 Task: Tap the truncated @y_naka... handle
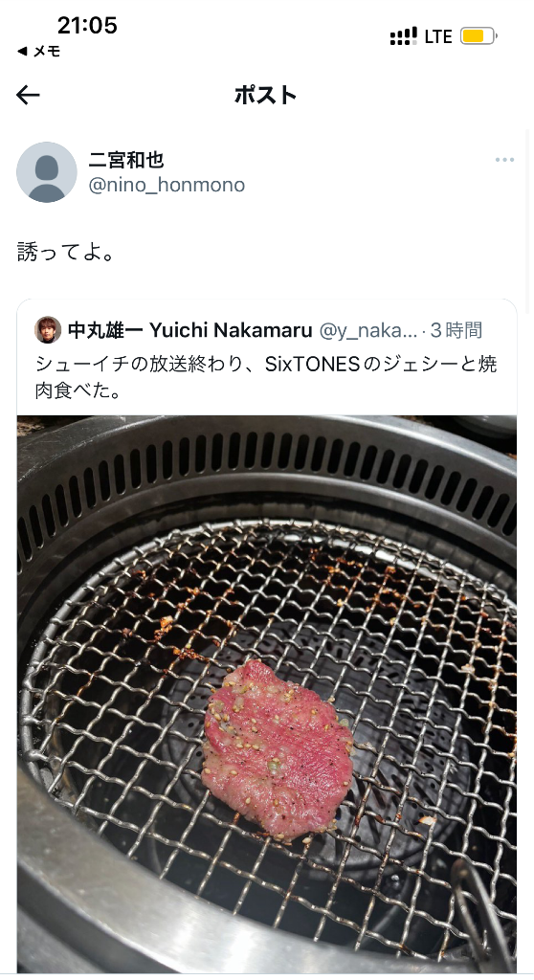coord(367,330)
